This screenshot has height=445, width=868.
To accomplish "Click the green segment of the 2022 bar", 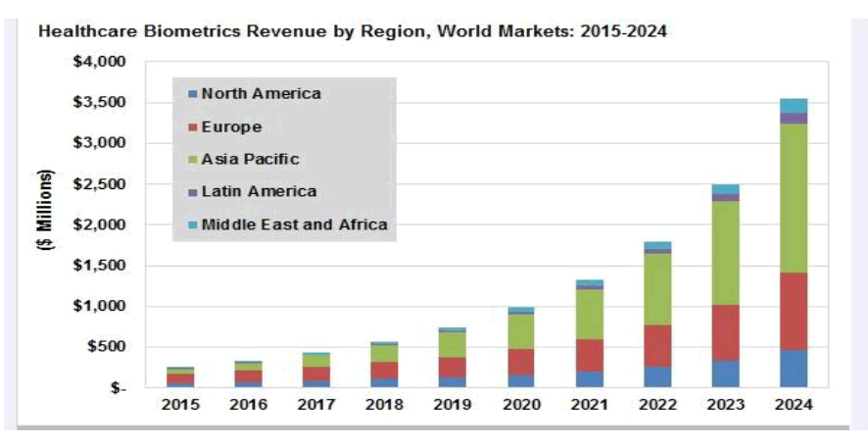I will [657, 289].
